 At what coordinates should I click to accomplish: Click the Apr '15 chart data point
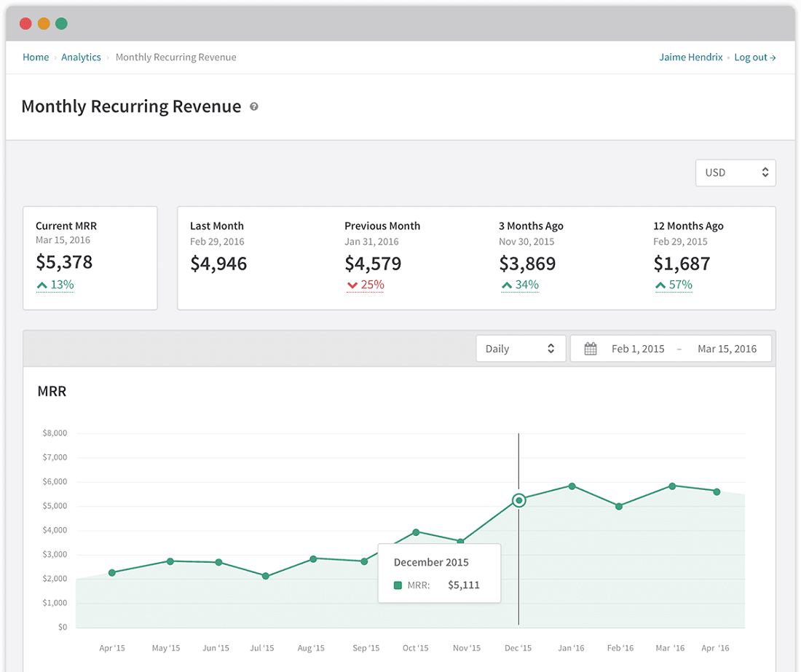click(x=112, y=572)
